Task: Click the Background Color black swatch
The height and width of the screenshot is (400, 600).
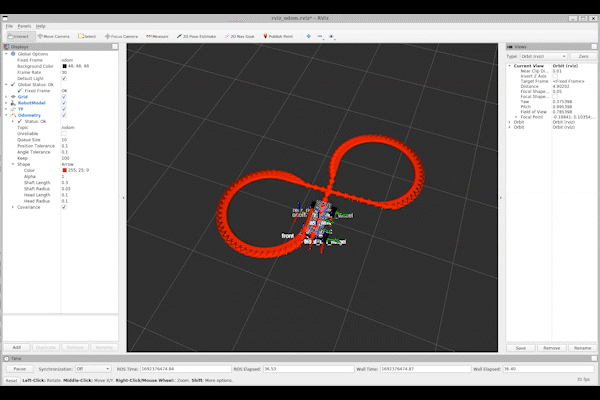Action: point(64,66)
